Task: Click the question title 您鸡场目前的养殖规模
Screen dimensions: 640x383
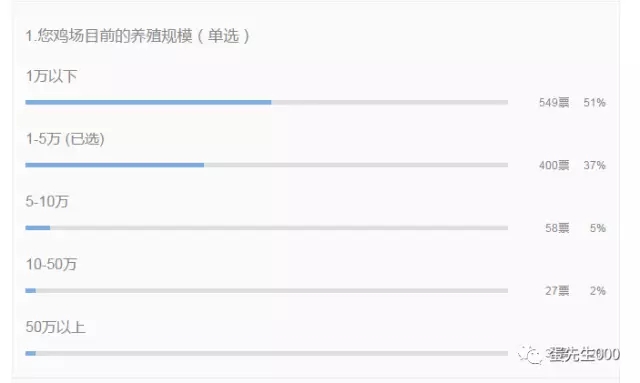Action: click(115, 36)
